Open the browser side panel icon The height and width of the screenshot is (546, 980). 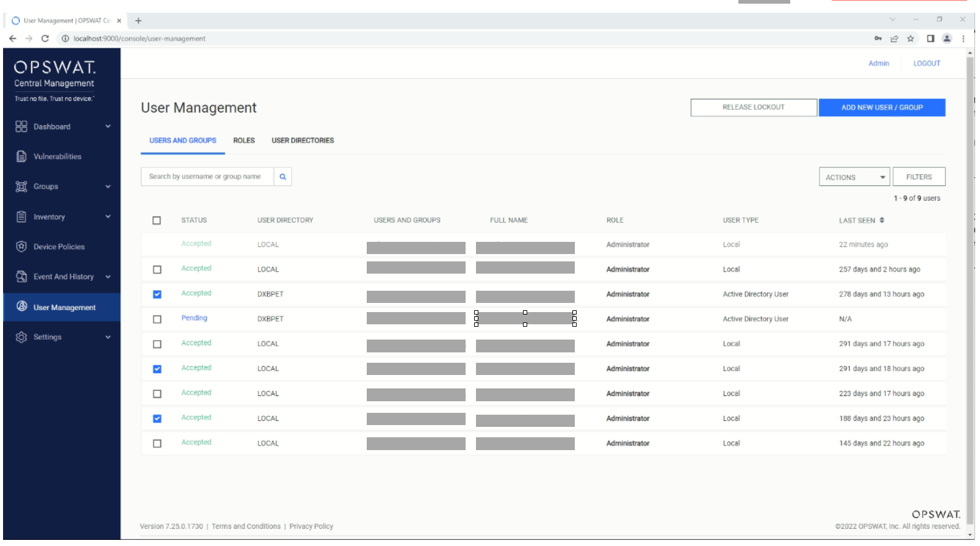[x=931, y=38]
